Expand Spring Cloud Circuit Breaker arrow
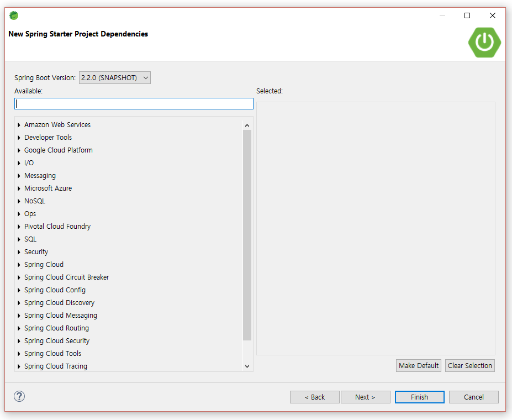 coord(19,277)
